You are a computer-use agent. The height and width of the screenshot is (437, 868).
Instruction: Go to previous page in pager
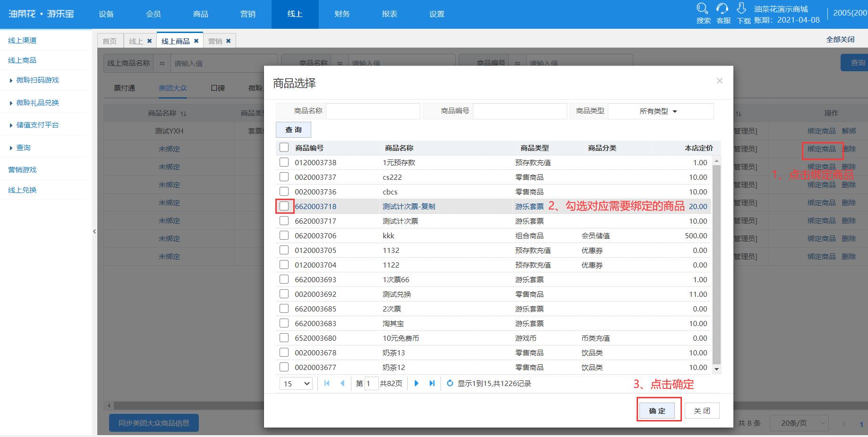tap(342, 383)
